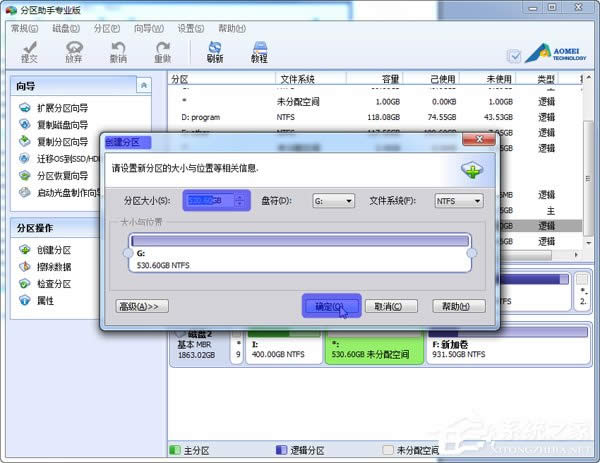Toggle the checkbox beside the AOMEI logo
This screenshot has height=463, width=600.
514,57
